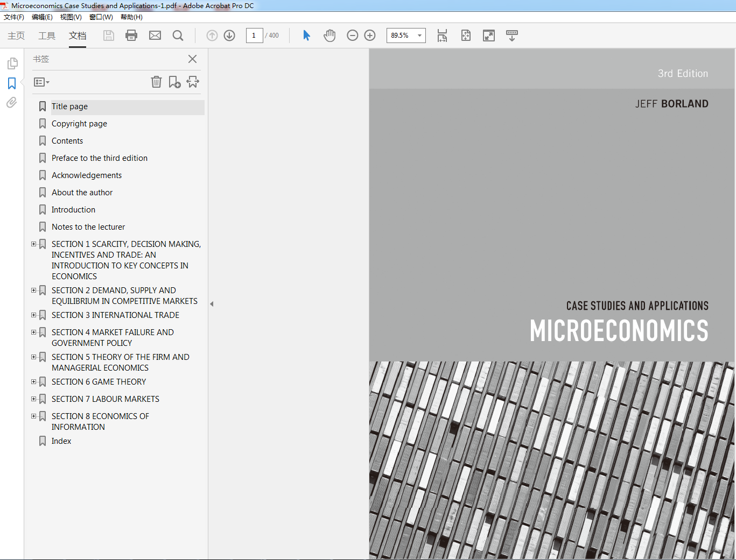Expand SECTION 6 GAME THEORY node

click(33, 382)
